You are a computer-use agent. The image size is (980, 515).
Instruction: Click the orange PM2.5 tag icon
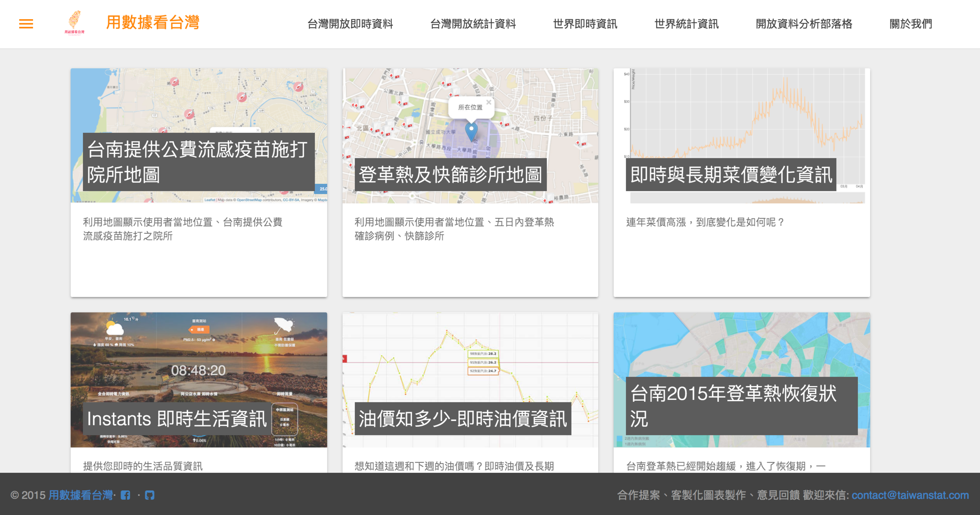tap(200, 329)
